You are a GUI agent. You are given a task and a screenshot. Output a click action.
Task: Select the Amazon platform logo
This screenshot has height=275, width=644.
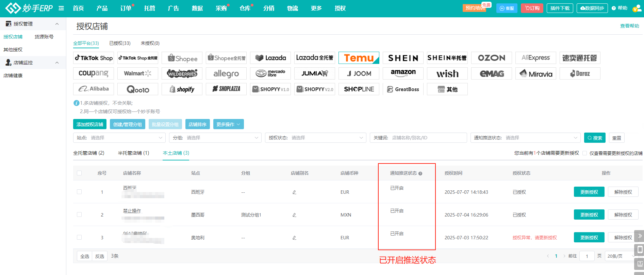pos(403,73)
